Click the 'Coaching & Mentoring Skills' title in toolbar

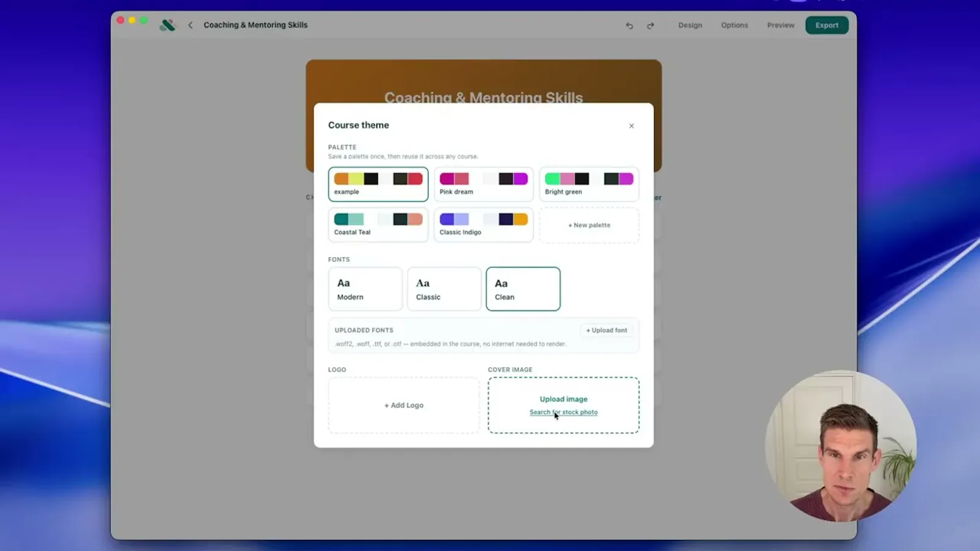[x=255, y=25]
